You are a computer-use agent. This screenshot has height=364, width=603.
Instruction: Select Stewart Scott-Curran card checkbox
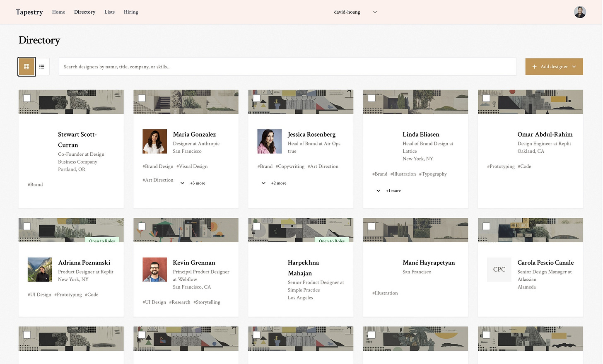(x=27, y=98)
